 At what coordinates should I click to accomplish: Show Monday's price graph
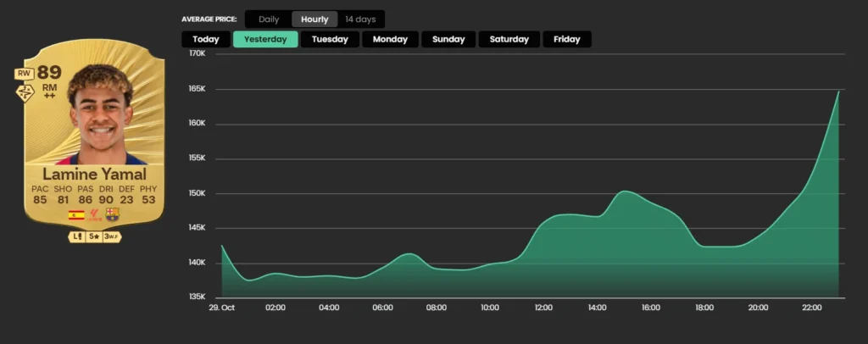pyautogui.click(x=390, y=39)
